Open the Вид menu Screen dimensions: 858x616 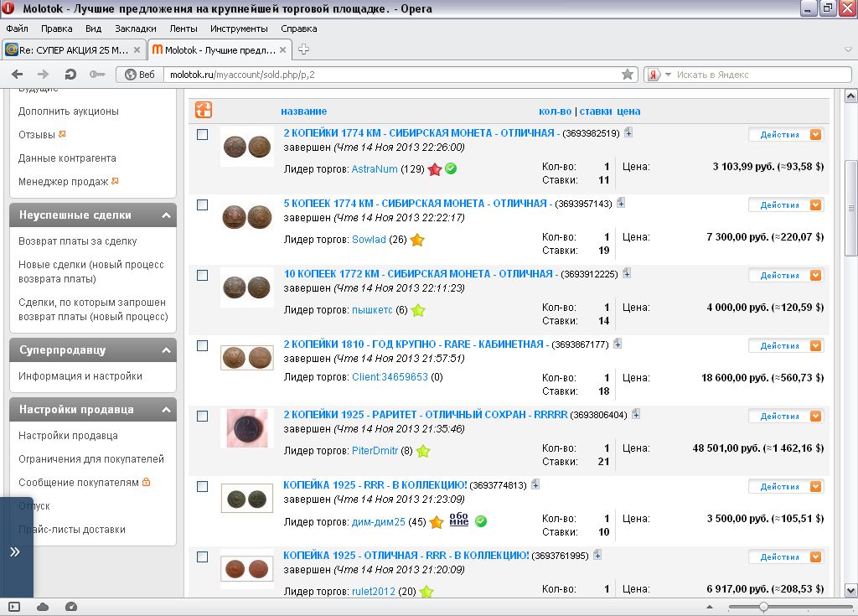pos(93,28)
